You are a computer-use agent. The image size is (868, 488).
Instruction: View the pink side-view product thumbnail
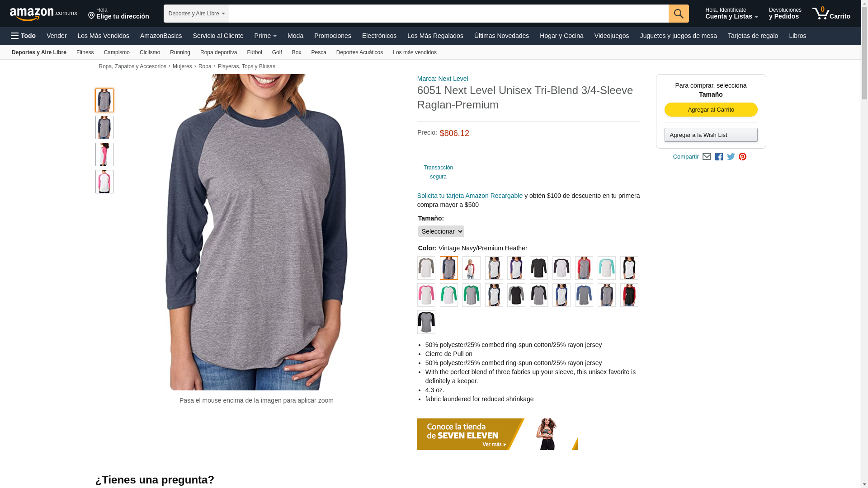tap(104, 155)
